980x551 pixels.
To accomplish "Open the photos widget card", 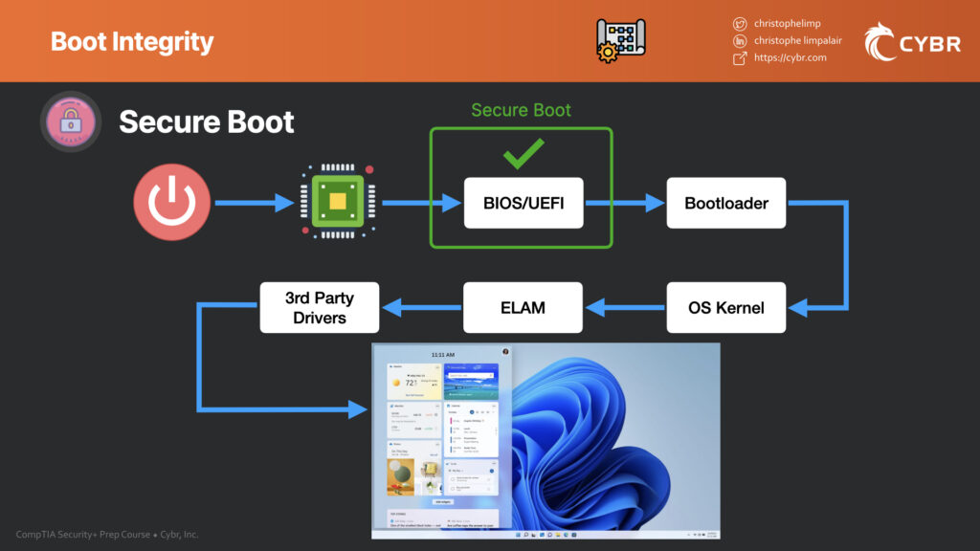I will click(413, 468).
